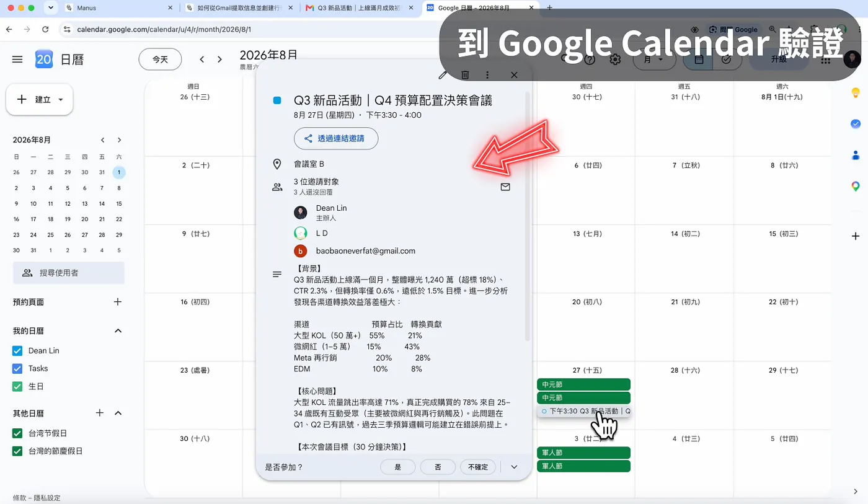Answer 是 to attending
868x504 pixels.
(x=397, y=467)
